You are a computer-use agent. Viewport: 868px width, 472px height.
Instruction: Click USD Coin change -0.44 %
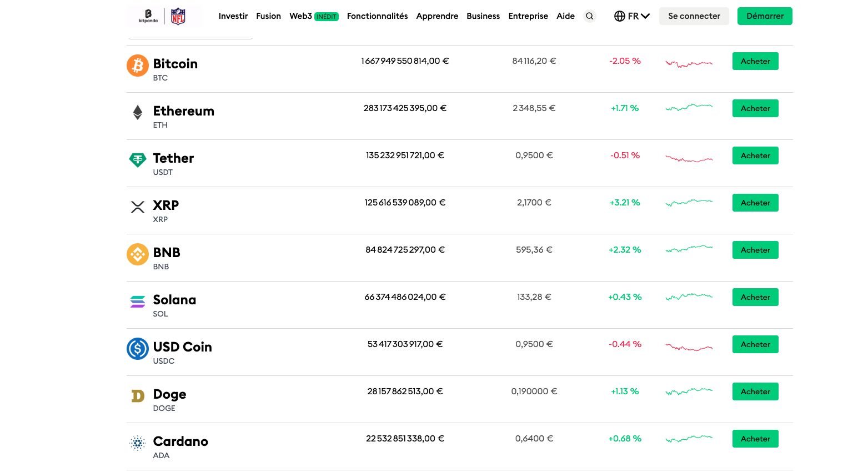click(x=625, y=344)
